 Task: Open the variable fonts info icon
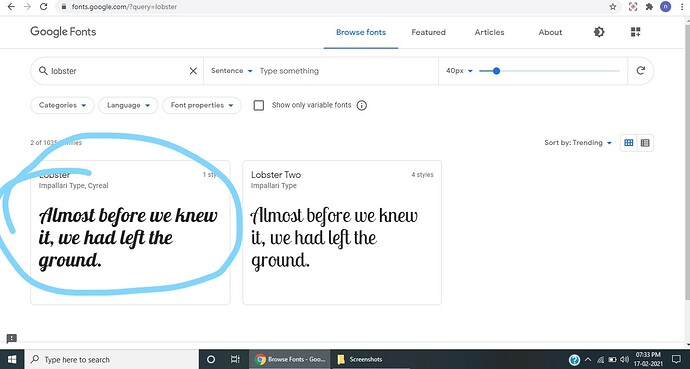pyautogui.click(x=362, y=106)
